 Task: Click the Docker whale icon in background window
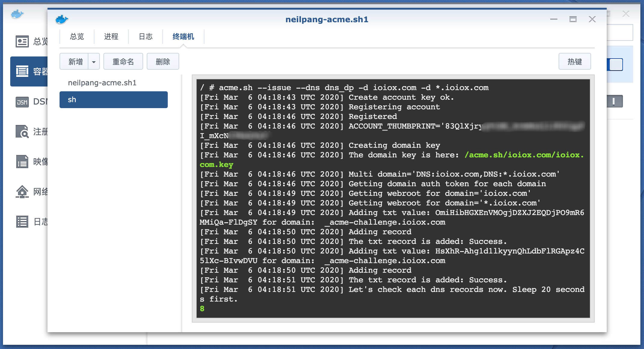tap(17, 14)
